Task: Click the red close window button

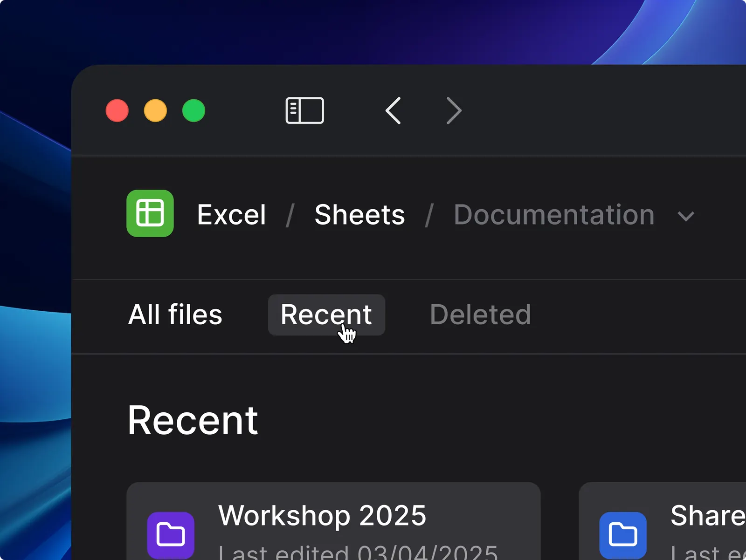Action: tap(117, 110)
